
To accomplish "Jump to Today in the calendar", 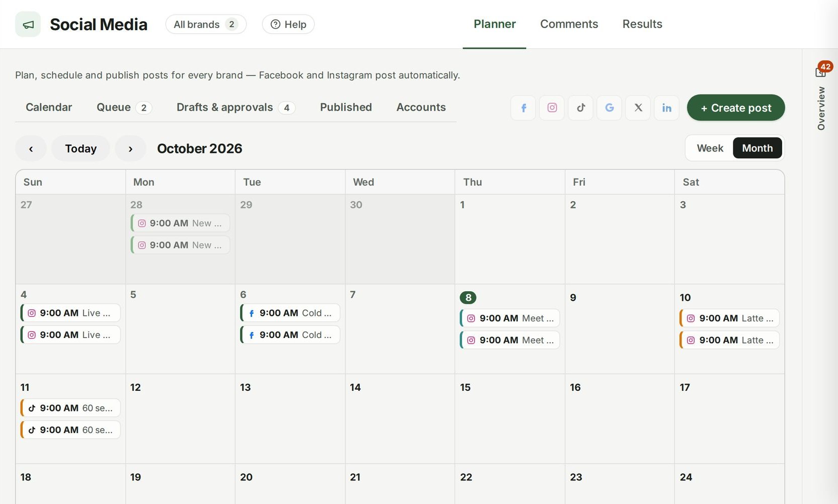I will [x=81, y=148].
